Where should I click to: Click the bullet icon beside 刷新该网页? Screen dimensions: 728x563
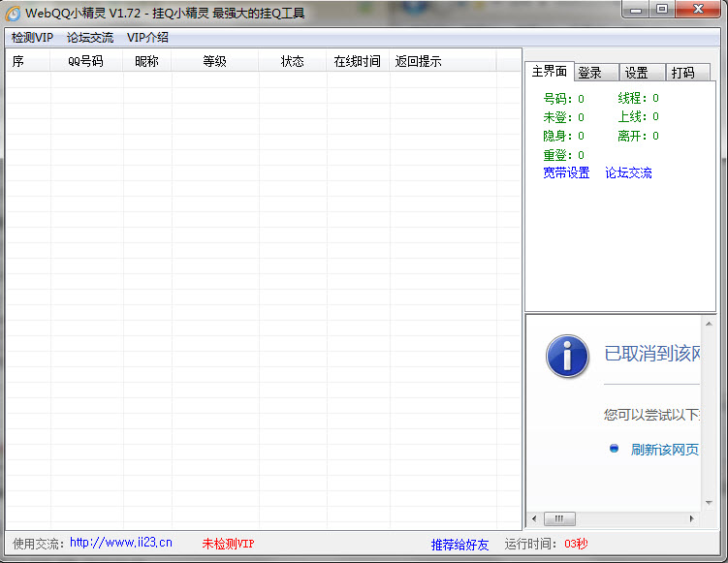(614, 449)
